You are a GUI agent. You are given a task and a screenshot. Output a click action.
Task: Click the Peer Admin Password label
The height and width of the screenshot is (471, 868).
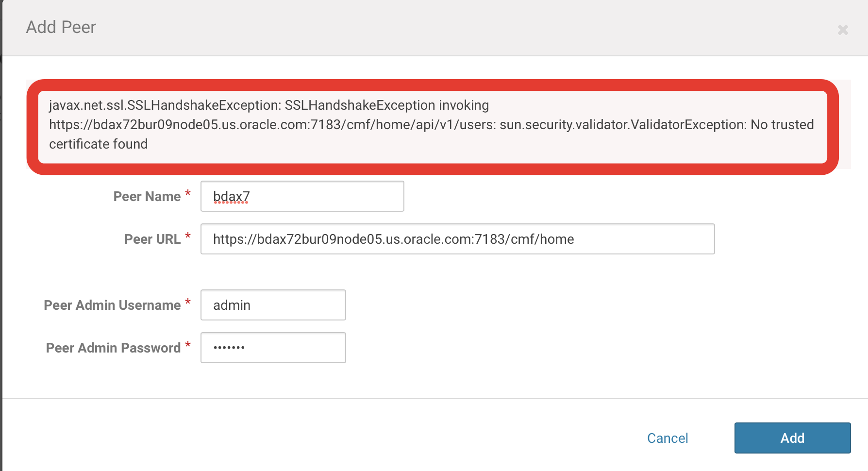click(x=113, y=348)
